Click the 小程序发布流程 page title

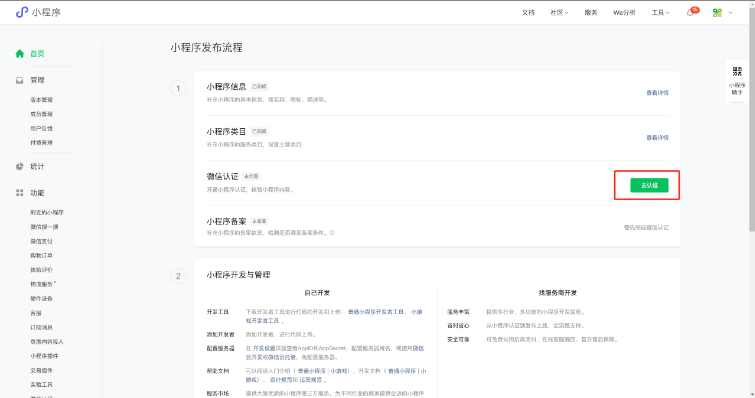207,48
